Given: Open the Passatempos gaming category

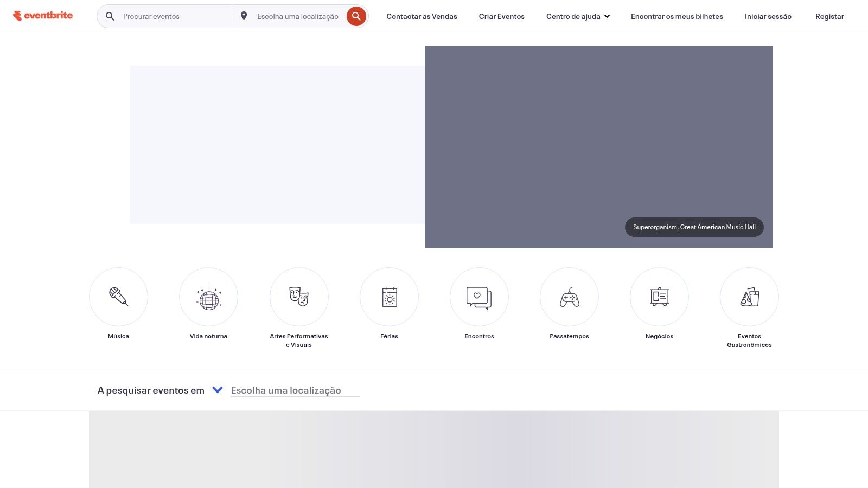Looking at the screenshot, I should (x=569, y=297).
